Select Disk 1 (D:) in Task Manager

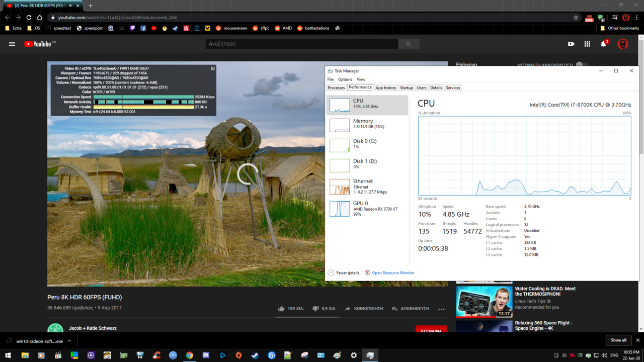(367, 165)
